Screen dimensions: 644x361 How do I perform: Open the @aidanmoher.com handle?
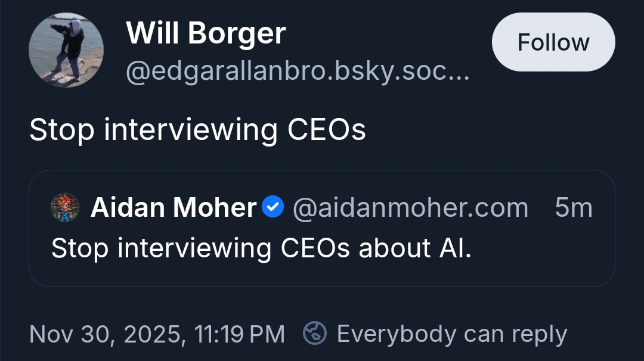click(x=410, y=208)
